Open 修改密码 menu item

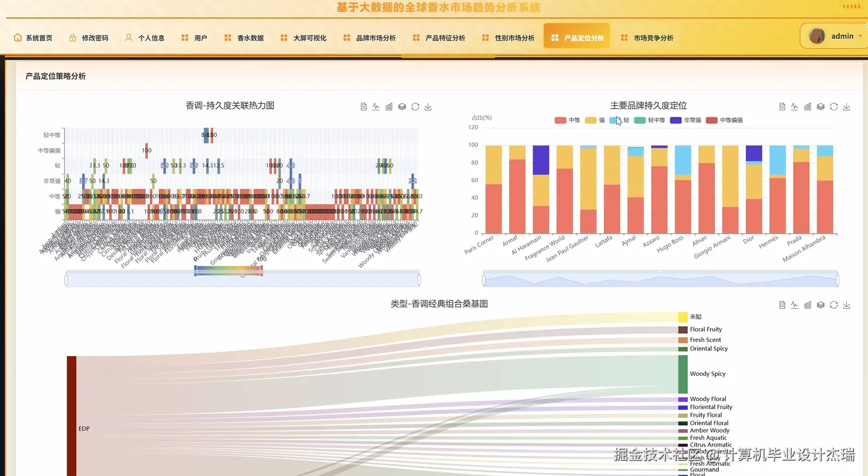pos(89,38)
